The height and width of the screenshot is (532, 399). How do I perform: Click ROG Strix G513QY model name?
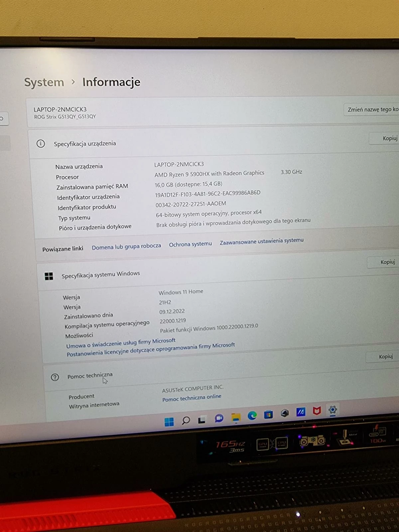65,117
